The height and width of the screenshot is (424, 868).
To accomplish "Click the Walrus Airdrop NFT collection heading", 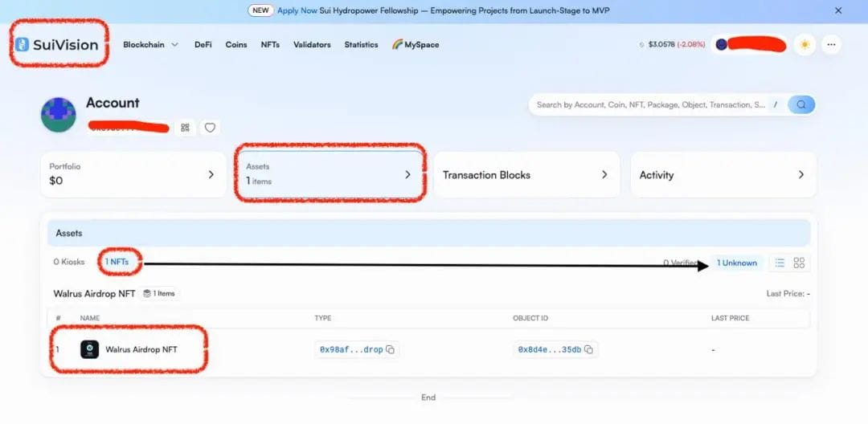I will tap(94, 294).
